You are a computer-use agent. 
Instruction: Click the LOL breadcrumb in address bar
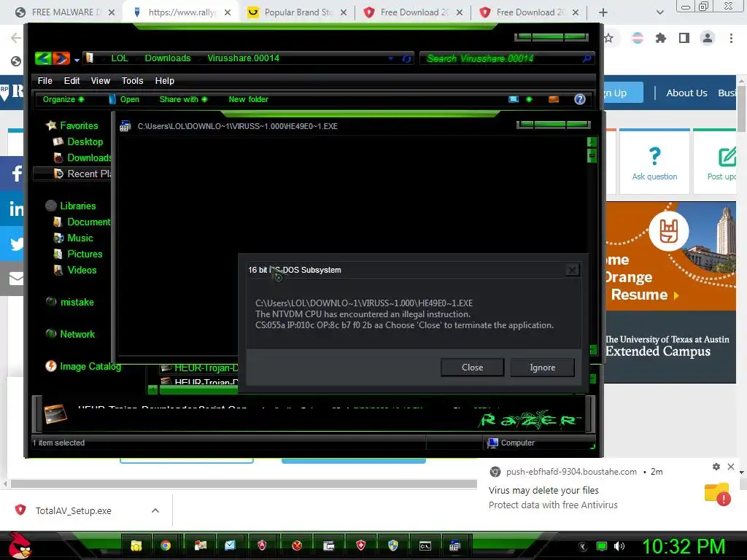click(119, 58)
